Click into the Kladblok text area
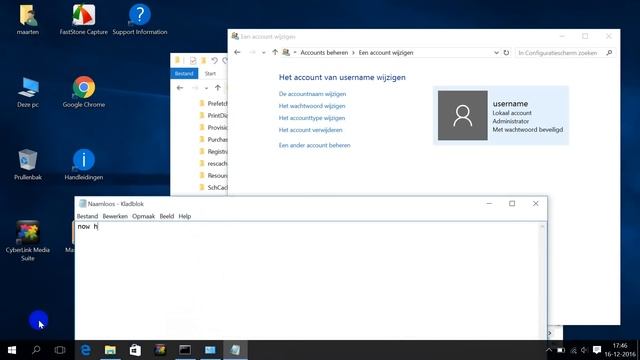 (307, 281)
